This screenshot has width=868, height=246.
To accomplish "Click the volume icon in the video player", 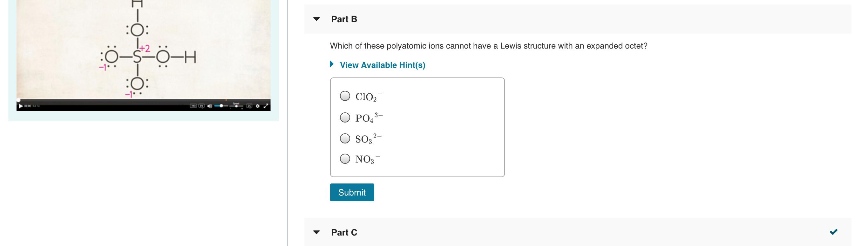I will tap(210, 107).
